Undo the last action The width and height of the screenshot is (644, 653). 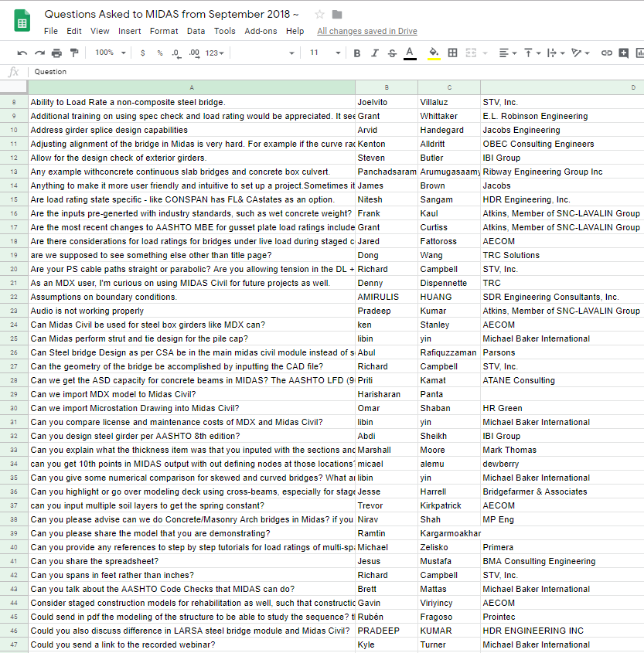pyautogui.click(x=22, y=53)
